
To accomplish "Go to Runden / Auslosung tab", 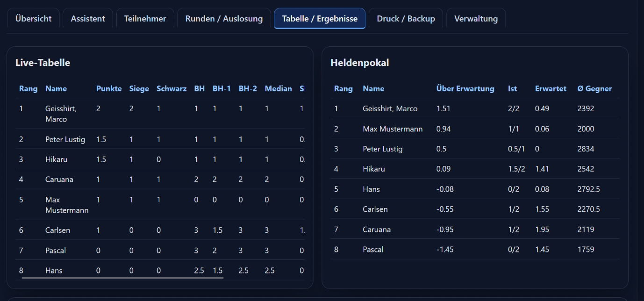I will [224, 19].
